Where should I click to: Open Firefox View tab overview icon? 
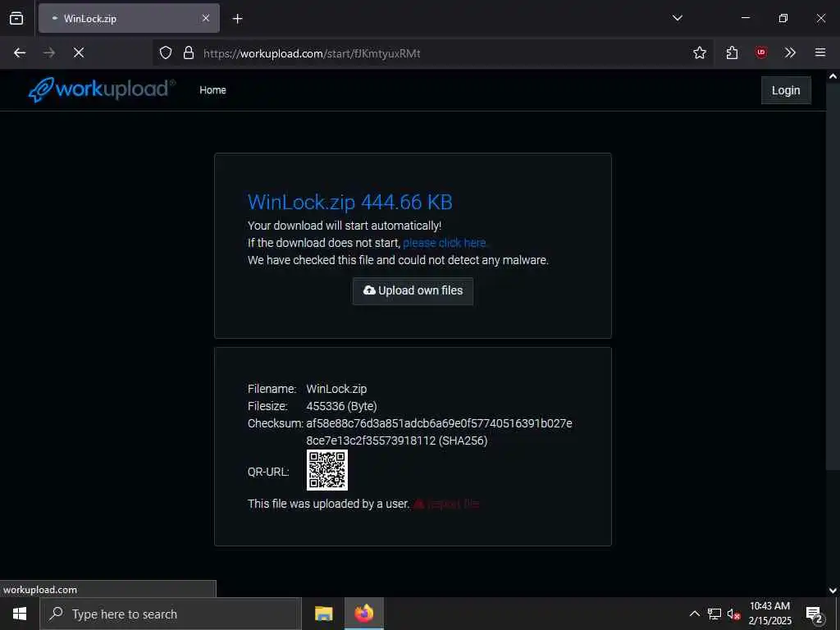(16, 18)
